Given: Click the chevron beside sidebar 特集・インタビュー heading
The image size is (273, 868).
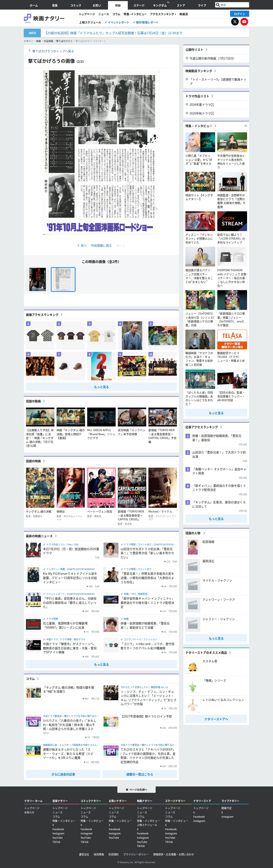Looking at the screenshot, I should coord(215,126).
